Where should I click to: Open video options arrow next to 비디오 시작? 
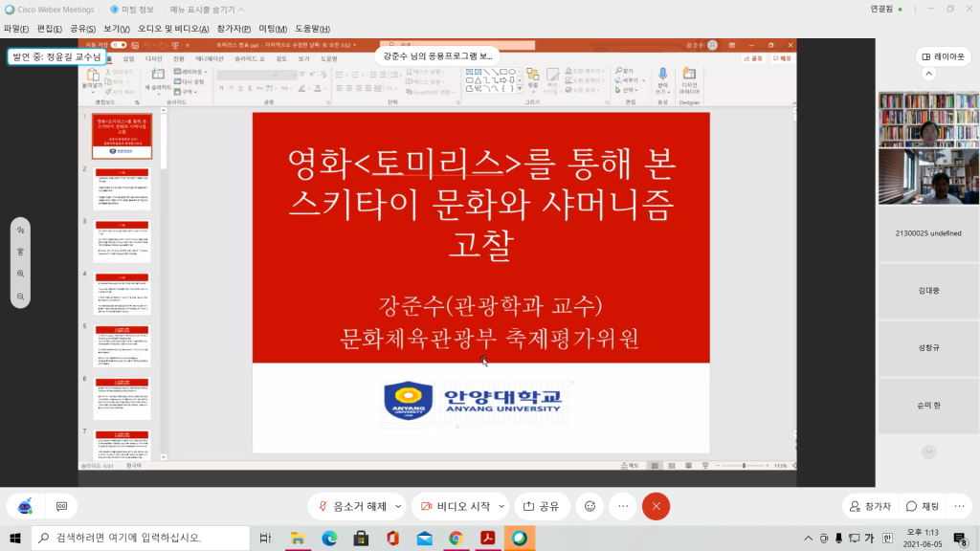pos(501,506)
